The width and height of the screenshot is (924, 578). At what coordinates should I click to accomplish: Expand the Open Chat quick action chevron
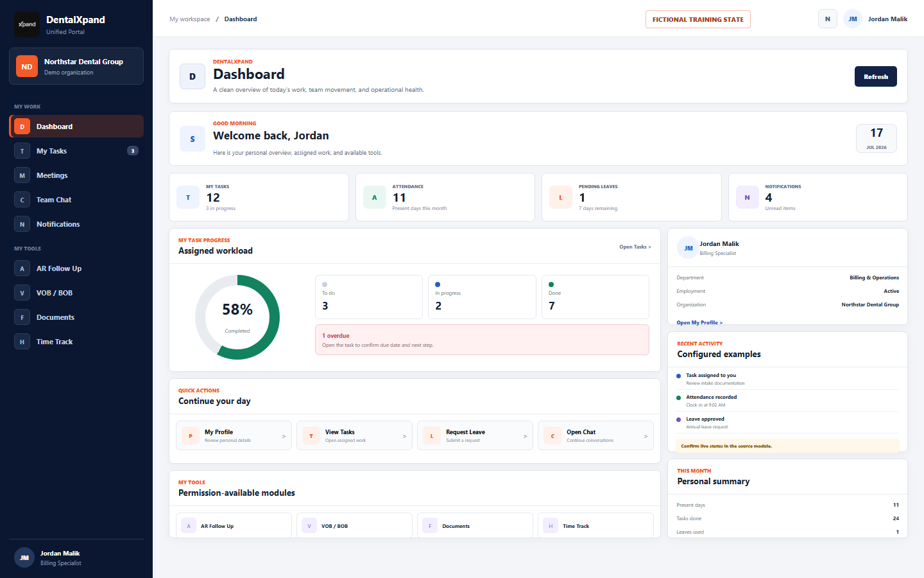(646, 436)
